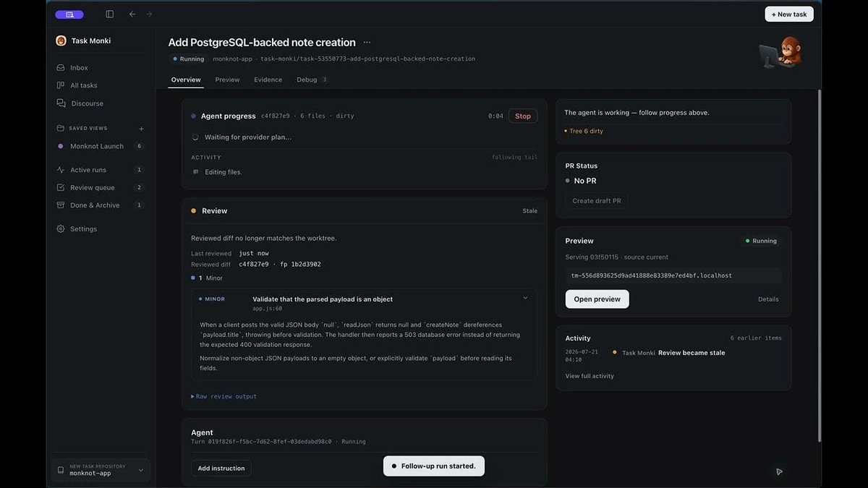Click the tm-556d893625d9ad41888e83389e7ed4bf.localhost URL field
This screenshot has width=868, height=488.
[x=673, y=275]
